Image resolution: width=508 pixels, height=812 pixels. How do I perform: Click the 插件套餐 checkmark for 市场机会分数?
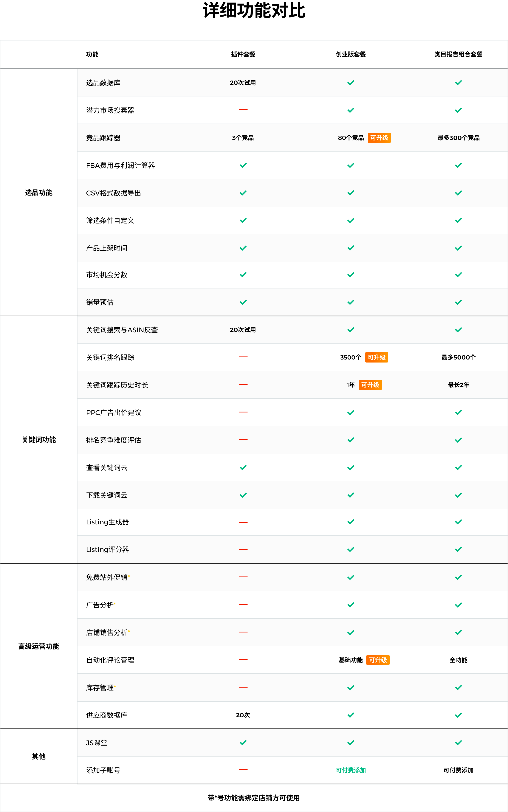click(x=243, y=275)
